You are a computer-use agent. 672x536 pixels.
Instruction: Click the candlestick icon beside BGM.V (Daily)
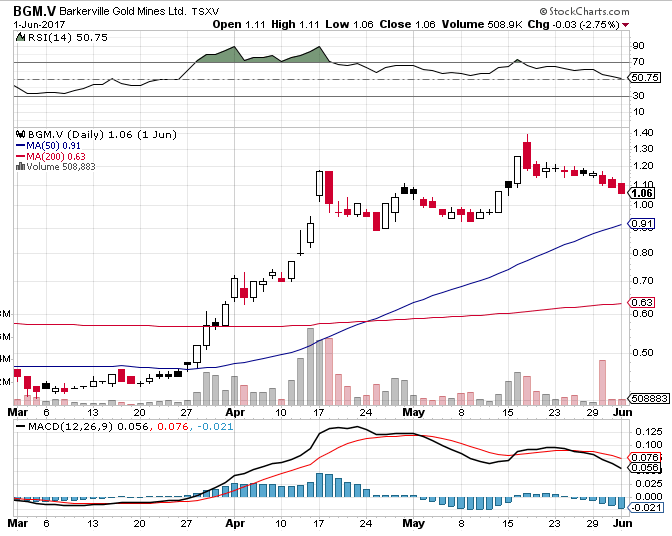[x=21, y=135]
